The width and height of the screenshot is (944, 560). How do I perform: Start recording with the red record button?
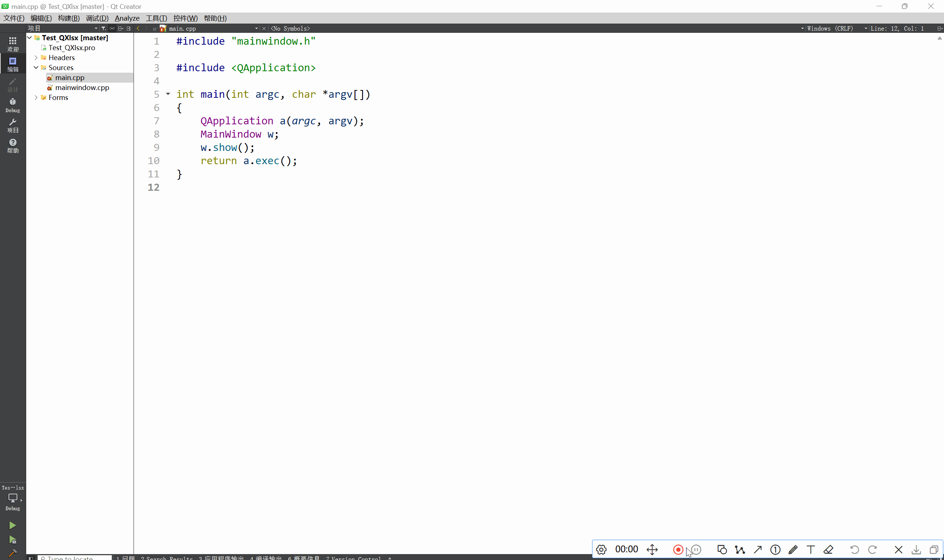click(x=678, y=549)
